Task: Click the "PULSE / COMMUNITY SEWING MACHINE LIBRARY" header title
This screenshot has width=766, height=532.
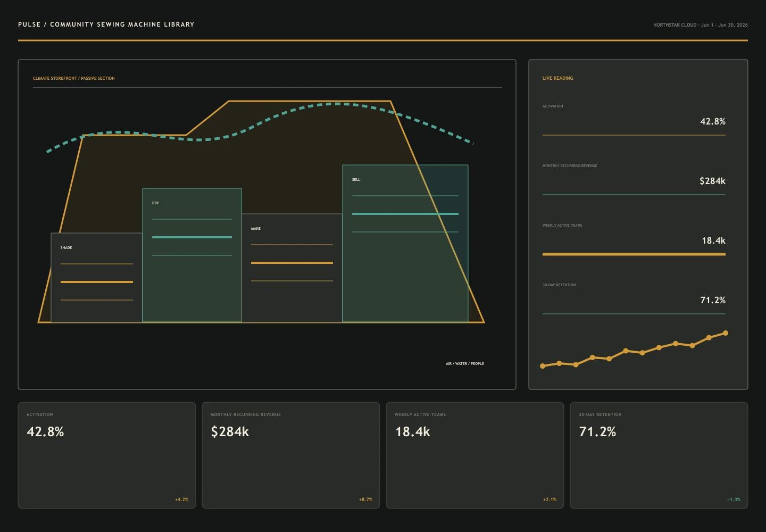Action: coord(106,24)
